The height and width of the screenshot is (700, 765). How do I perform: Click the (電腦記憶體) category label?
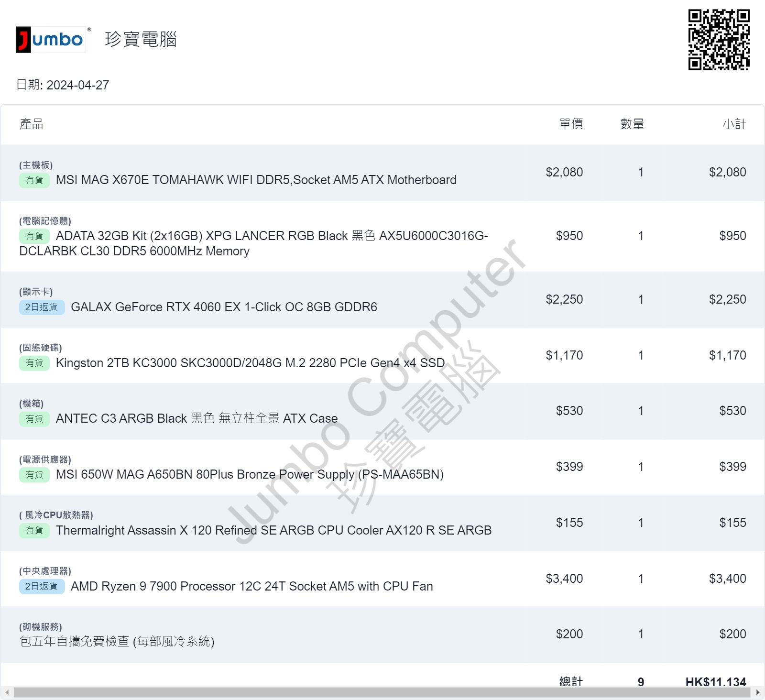[x=45, y=221]
